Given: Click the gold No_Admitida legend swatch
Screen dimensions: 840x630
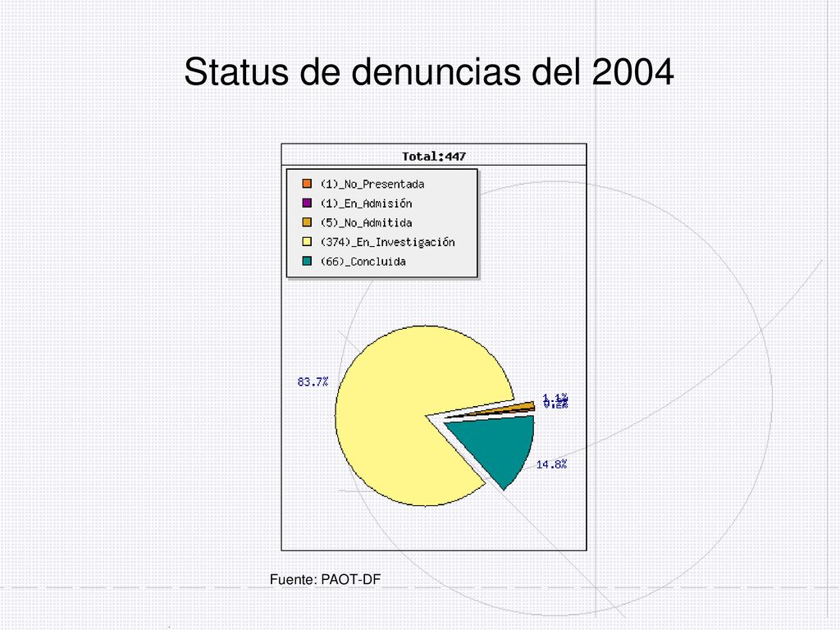Looking at the screenshot, I should pos(307,222).
